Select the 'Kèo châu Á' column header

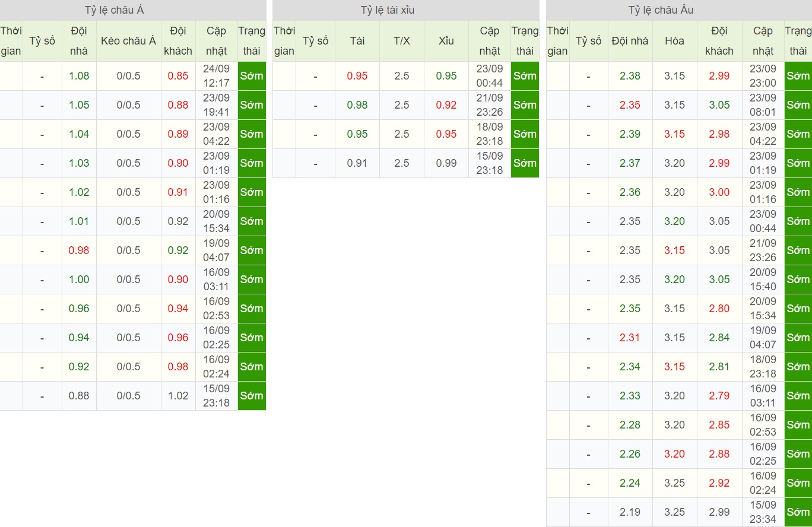coord(129,41)
